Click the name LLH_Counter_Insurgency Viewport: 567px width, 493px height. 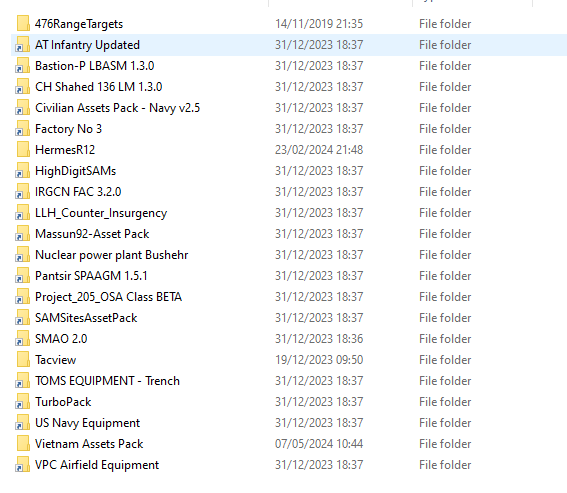coord(101,213)
